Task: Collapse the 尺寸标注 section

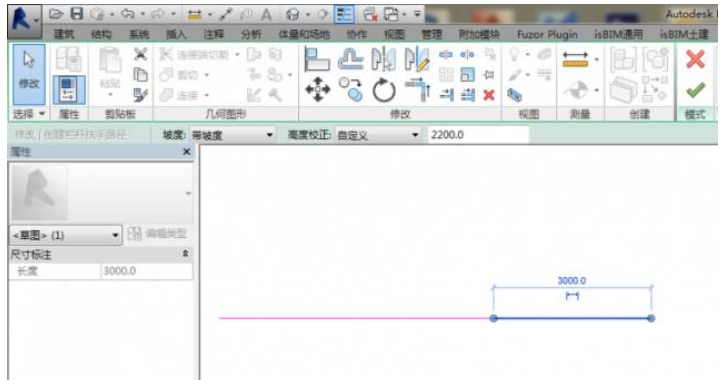Action: click(185, 254)
